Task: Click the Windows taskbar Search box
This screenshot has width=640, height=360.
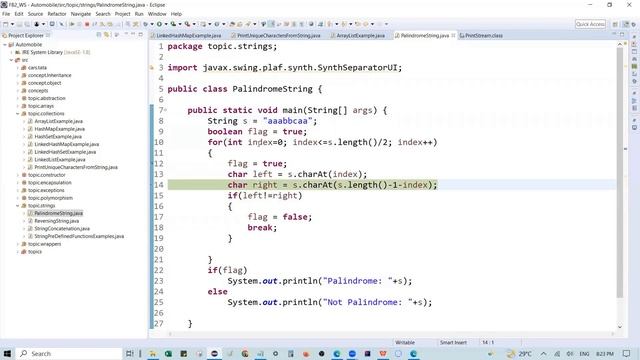Action: coord(69,353)
